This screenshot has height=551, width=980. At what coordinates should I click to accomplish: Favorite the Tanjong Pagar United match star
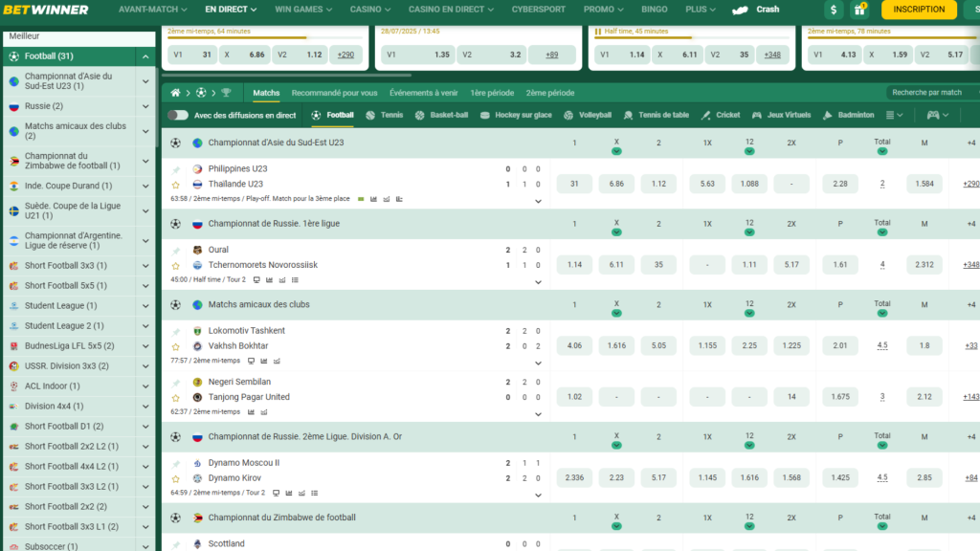point(176,398)
